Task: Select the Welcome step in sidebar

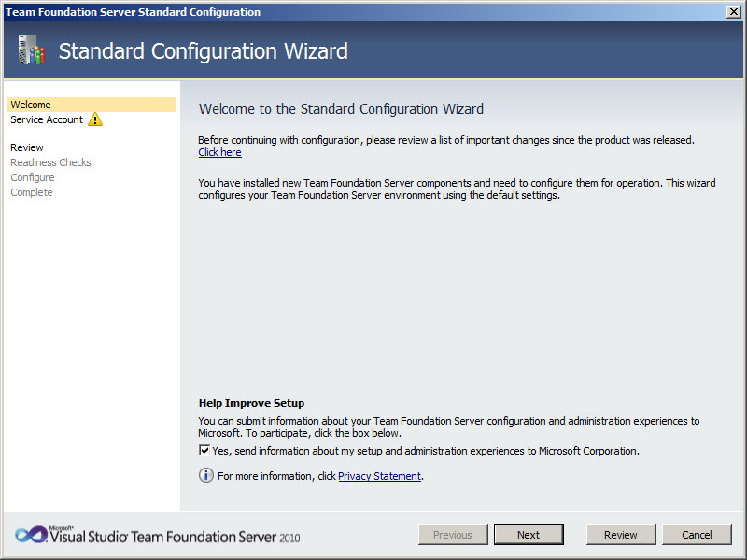Action: pyautogui.click(x=92, y=105)
